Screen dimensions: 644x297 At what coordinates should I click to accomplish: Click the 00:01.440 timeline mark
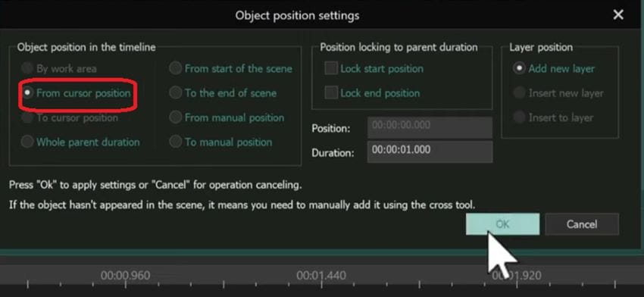(x=321, y=275)
